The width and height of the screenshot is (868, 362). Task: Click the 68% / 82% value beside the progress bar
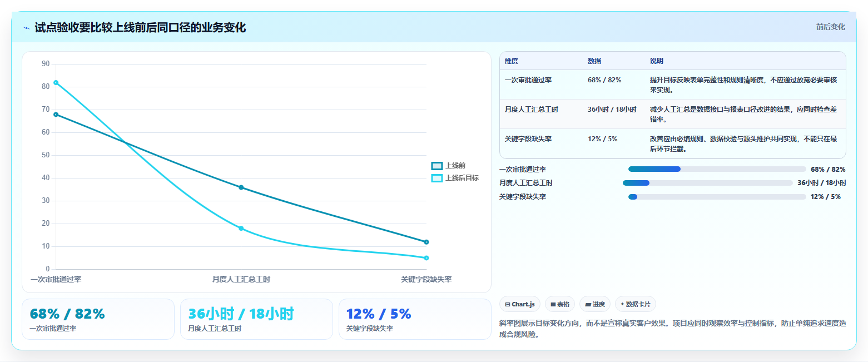pos(828,169)
